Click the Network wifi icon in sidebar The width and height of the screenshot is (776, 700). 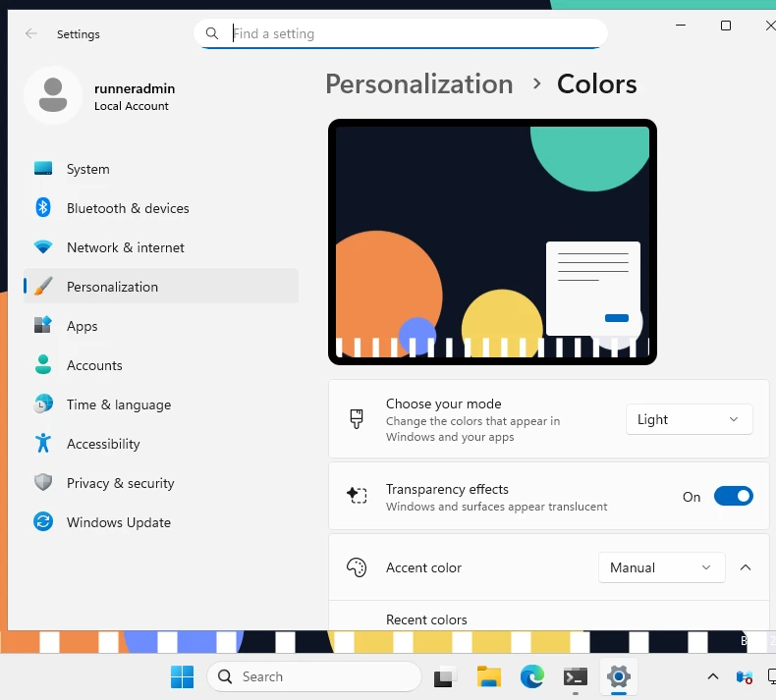click(x=43, y=246)
